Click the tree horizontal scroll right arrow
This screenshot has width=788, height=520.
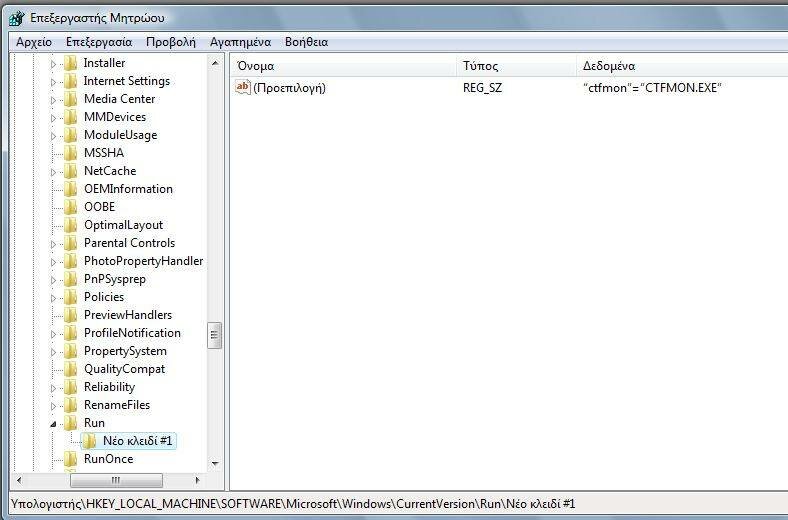198,480
